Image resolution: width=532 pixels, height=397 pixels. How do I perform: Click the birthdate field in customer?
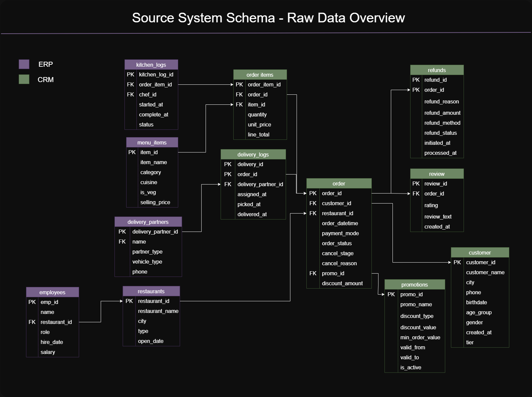477,302
